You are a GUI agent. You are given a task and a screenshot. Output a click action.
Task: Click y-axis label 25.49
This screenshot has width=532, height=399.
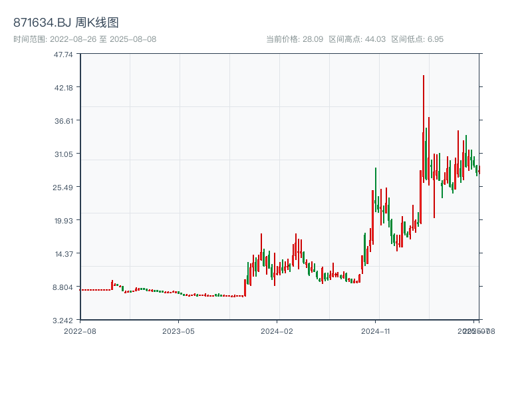(63, 188)
